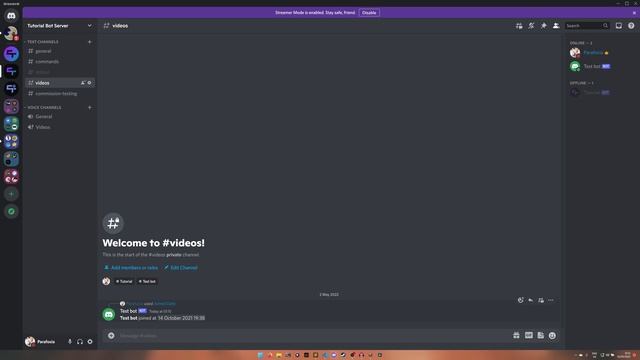Toggle headphone deafen in user panel
The height and width of the screenshot is (360, 640).
80,342
